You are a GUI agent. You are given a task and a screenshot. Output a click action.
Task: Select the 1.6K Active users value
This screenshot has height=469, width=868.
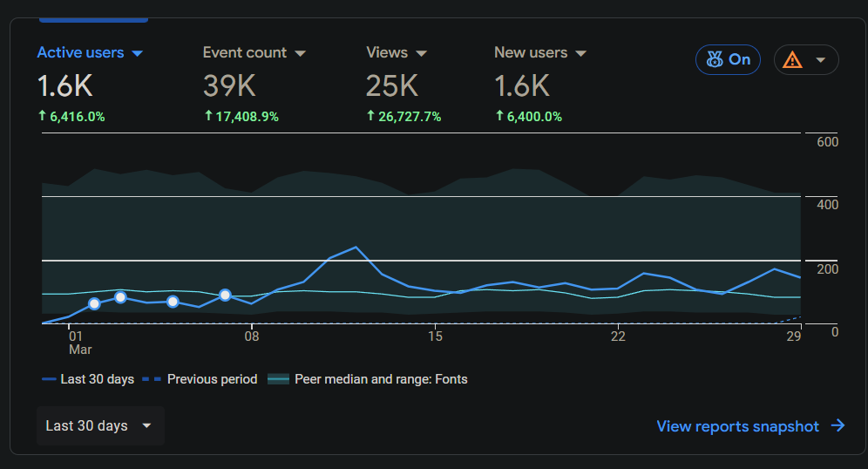(64, 86)
